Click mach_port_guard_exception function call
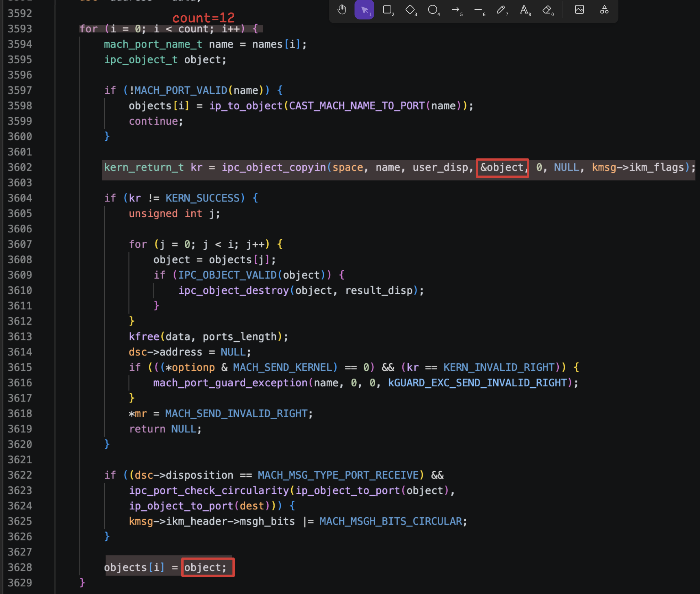Screen dimensions: 700x594 coord(231,383)
